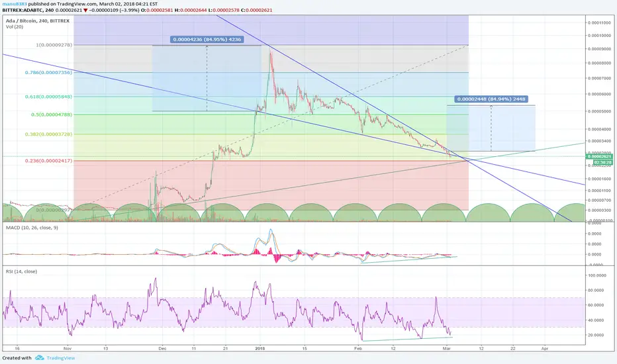Select the Fibonacci '0.382(0.00003728)' label

click(x=49, y=134)
